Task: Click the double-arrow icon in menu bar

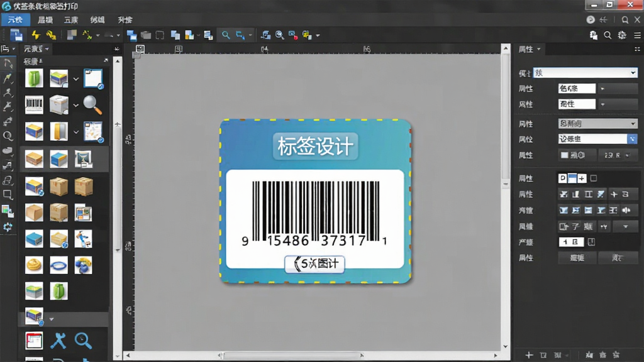Action: click(x=603, y=19)
